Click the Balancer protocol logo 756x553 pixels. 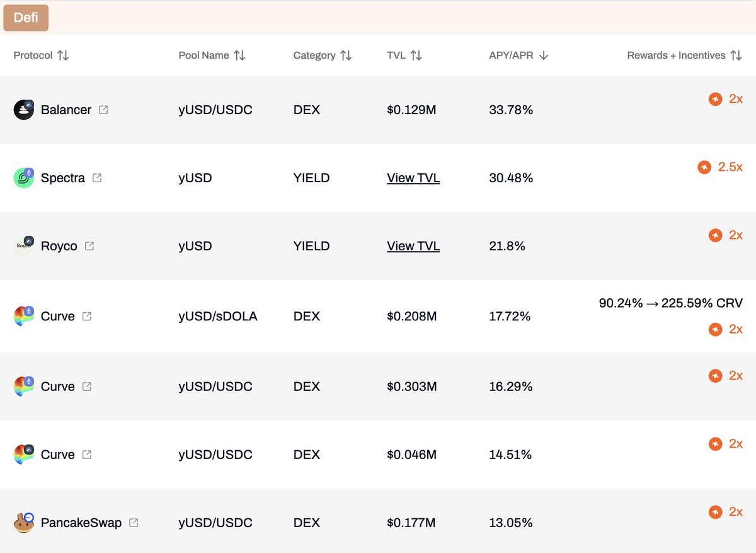tap(24, 110)
